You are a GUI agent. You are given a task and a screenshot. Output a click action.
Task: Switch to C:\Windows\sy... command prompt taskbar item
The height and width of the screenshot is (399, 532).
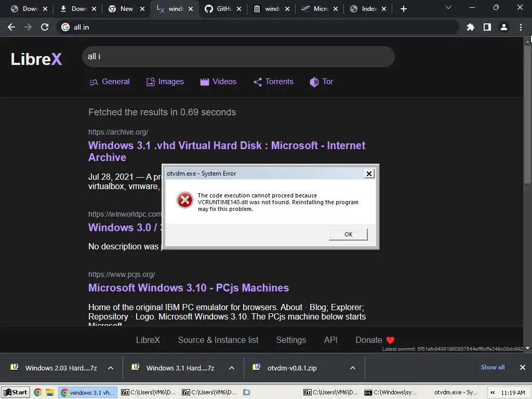[x=390, y=393]
